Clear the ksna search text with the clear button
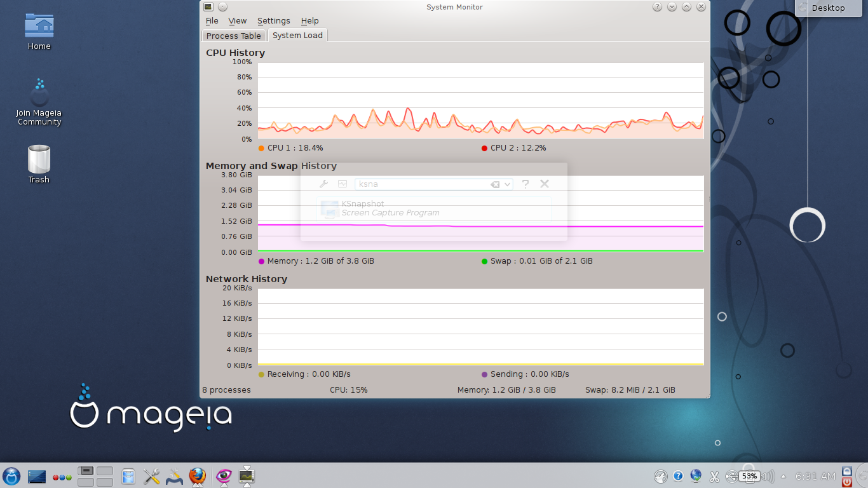 click(495, 184)
